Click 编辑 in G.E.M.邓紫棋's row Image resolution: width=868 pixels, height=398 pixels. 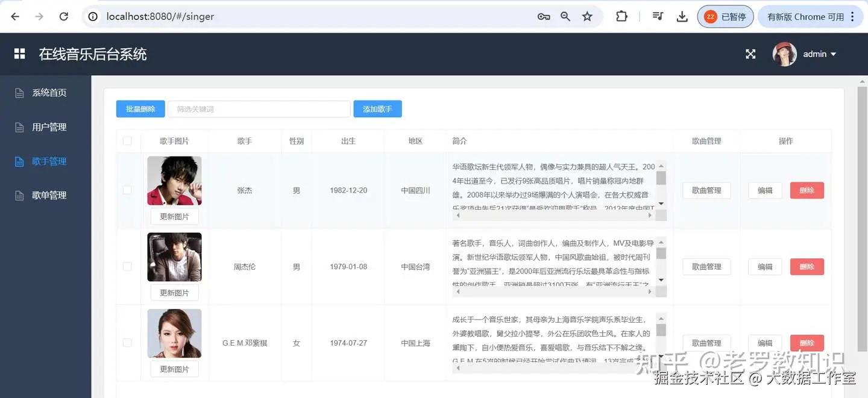[765, 343]
